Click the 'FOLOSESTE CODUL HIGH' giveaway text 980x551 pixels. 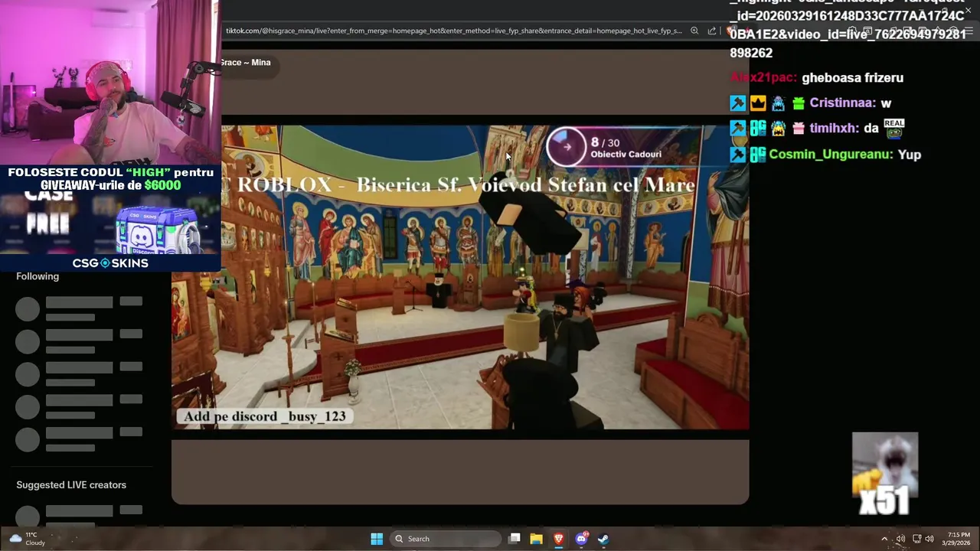(x=110, y=178)
